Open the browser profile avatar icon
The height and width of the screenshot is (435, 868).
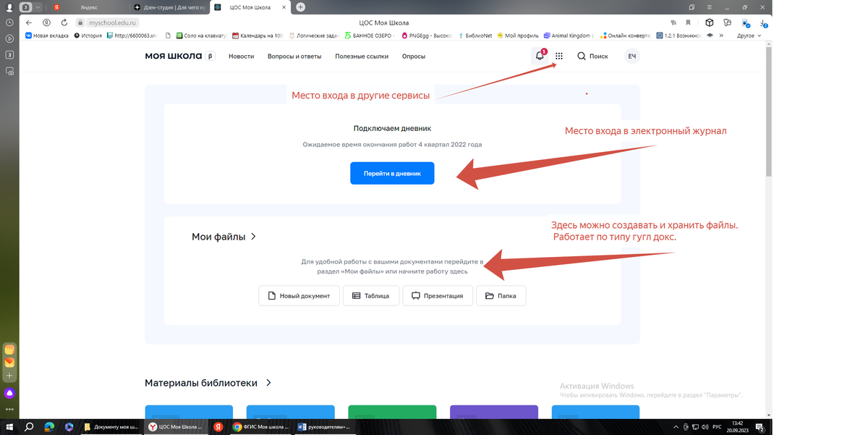(x=9, y=7)
